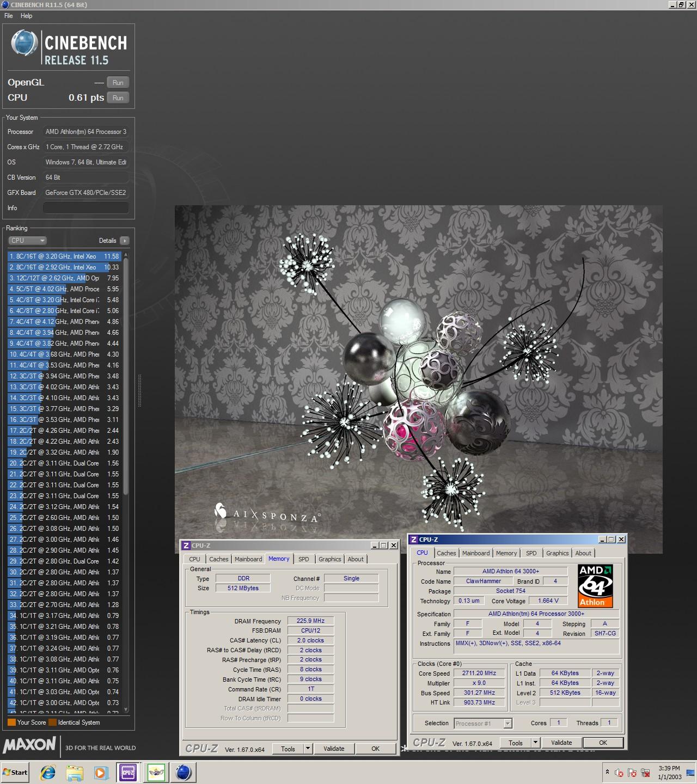Click the CAS# Latency 2.0 clocks field

coord(310,640)
